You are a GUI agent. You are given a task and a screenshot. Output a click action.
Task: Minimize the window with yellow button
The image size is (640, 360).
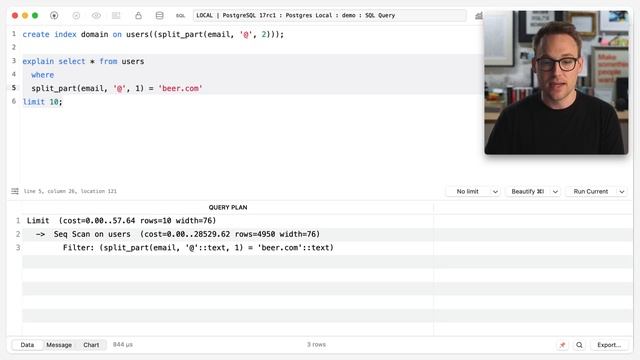[x=25, y=16]
